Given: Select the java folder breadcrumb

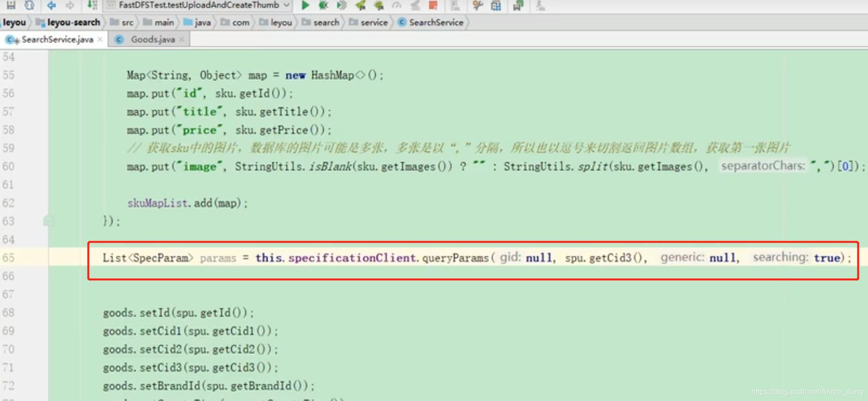Looking at the screenshot, I should pyautogui.click(x=197, y=23).
